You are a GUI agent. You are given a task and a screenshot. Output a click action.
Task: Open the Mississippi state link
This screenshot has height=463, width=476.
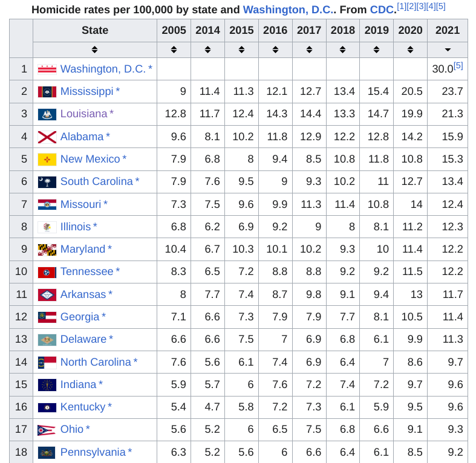click(87, 91)
